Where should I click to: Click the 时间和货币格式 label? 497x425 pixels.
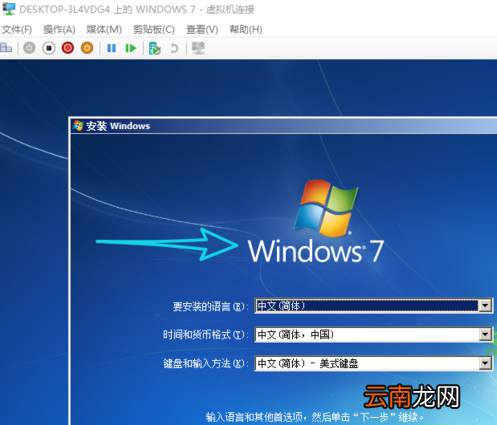tap(206, 335)
